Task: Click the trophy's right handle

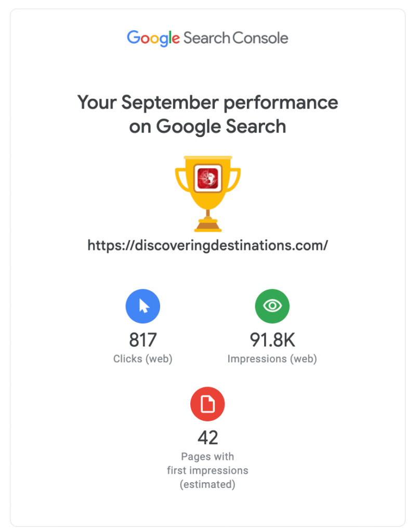Action: [x=235, y=179]
